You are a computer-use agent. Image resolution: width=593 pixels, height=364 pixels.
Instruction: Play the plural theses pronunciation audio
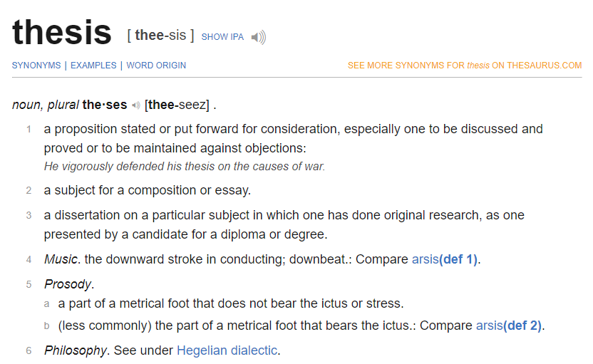point(135,105)
